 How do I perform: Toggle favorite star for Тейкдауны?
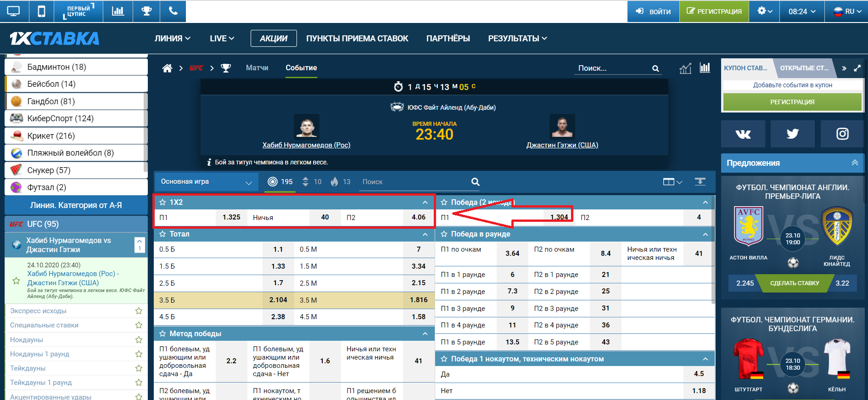139,368
